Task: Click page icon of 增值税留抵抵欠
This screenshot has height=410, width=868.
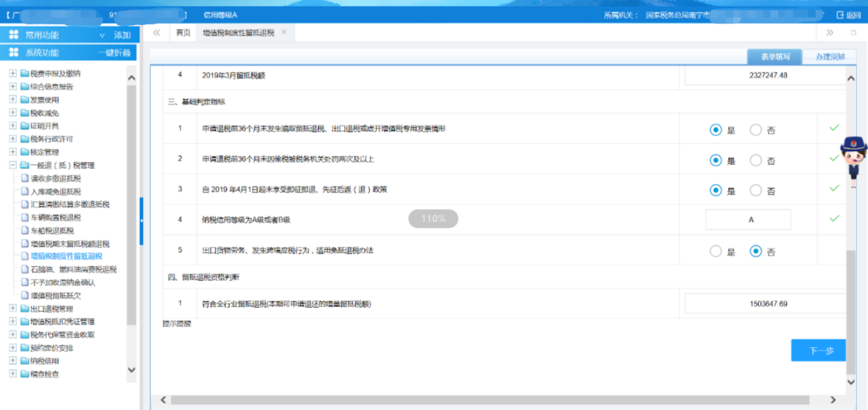Action: pos(24,295)
